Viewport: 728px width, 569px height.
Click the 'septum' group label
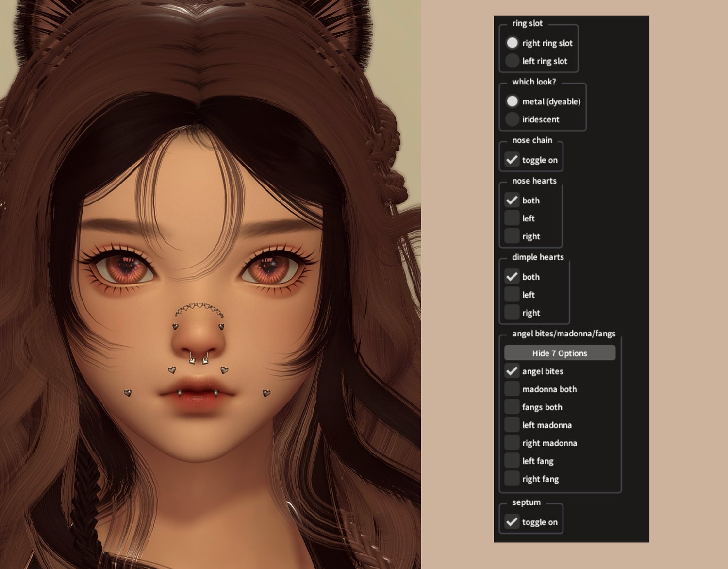pyautogui.click(x=526, y=502)
